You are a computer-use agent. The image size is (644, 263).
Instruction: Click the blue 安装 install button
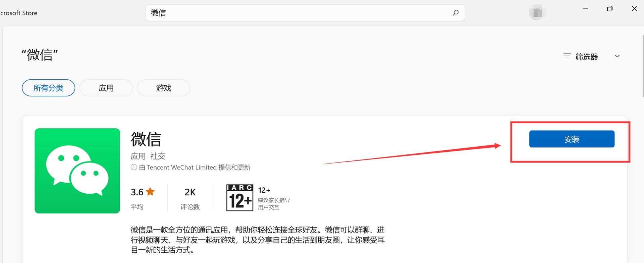(x=572, y=139)
